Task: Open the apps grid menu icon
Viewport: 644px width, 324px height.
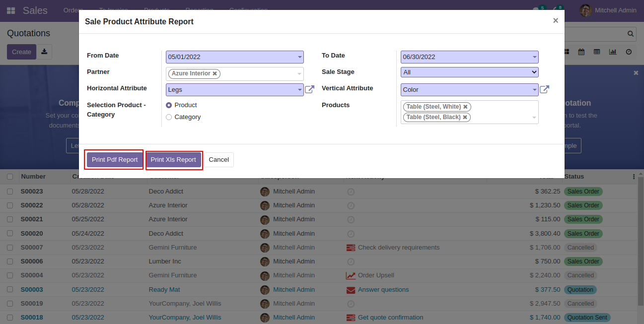Action: pos(11,10)
